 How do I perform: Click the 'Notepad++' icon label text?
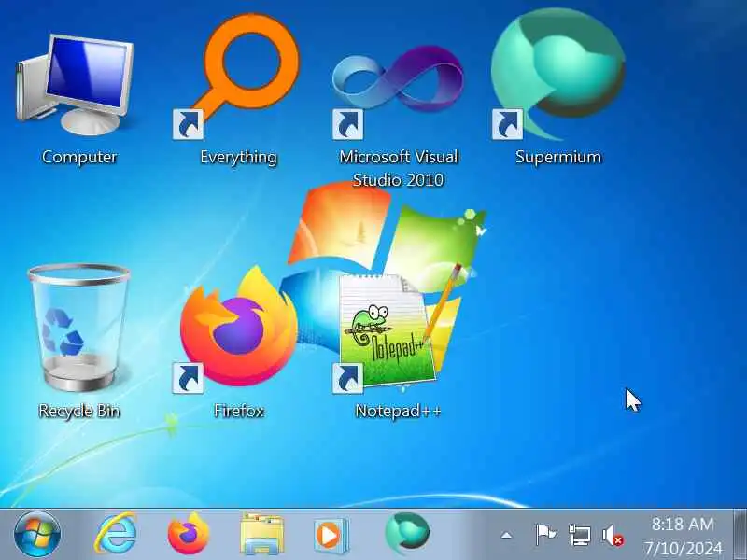[399, 411]
